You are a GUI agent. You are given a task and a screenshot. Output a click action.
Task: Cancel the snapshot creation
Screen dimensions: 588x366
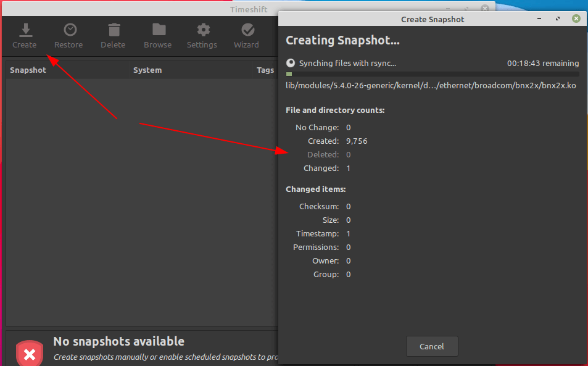point(432,346)
